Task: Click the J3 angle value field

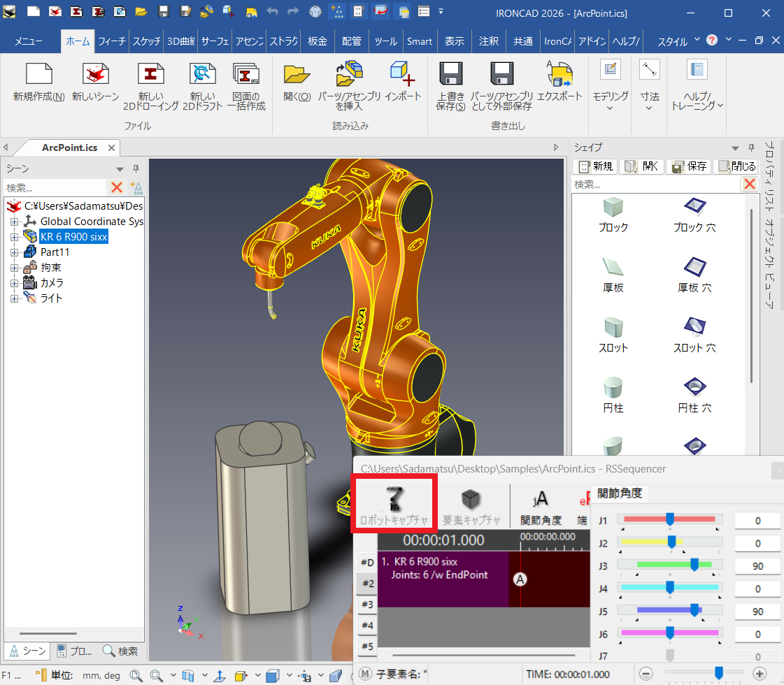Action: click(757, 566)
